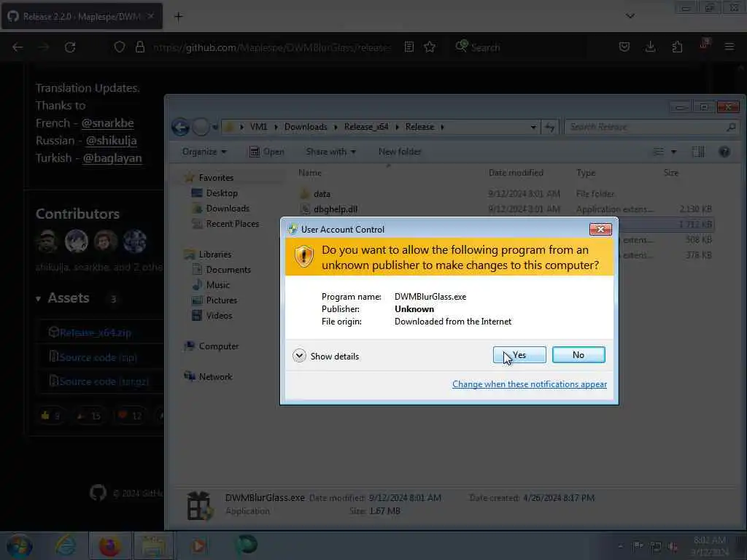747x560 pixels.
Task: Open @baglayan profile link
Action: pyautogui.click(x=112, y=158)
